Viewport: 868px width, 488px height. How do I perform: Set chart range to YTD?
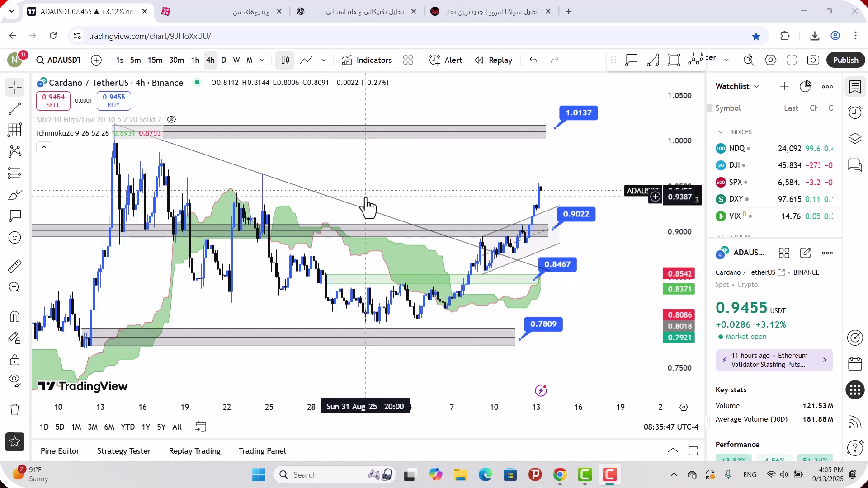(x=127, y=427)
